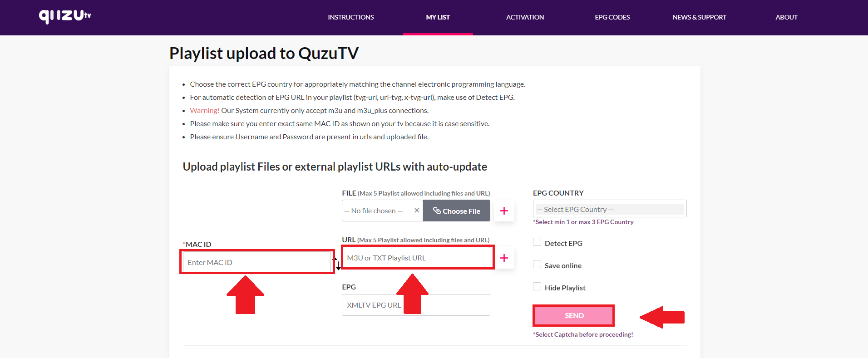Screen dimensions: 868x358
Task: Check the Hide Playlist option
Action: 537,287
